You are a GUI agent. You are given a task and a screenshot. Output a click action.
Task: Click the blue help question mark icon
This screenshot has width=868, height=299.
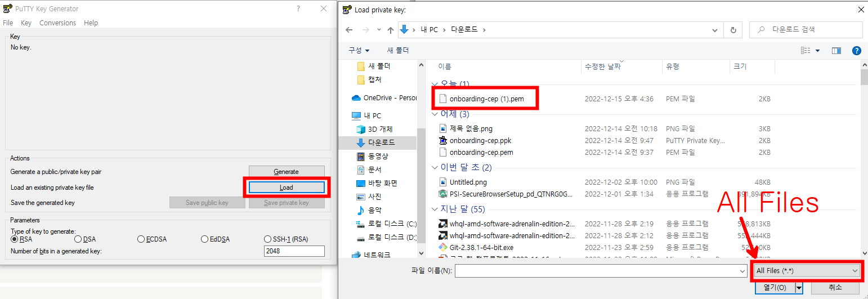[x=857, y=51]
